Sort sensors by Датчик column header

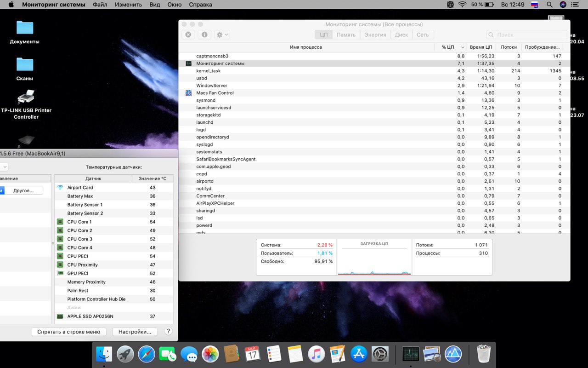[x=93, y=178]
